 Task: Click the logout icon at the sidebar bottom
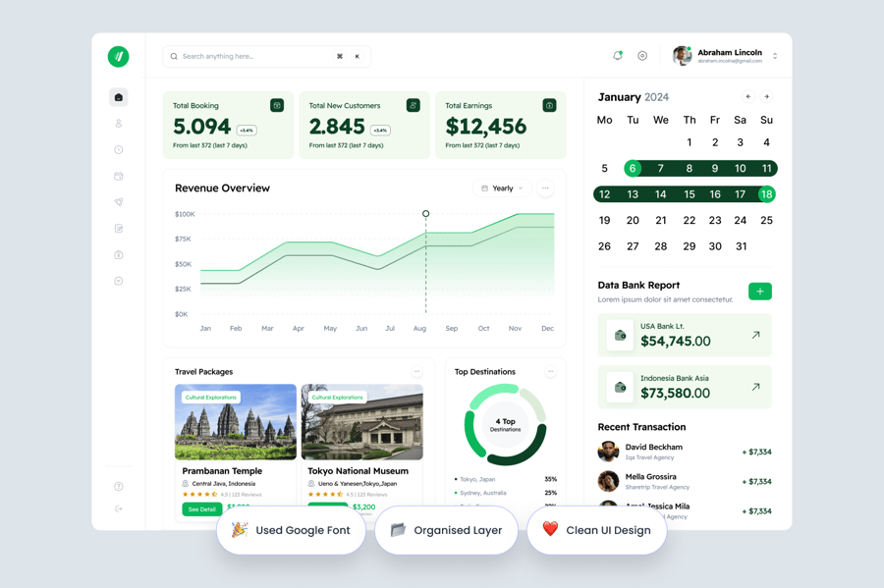coord(119,508)
